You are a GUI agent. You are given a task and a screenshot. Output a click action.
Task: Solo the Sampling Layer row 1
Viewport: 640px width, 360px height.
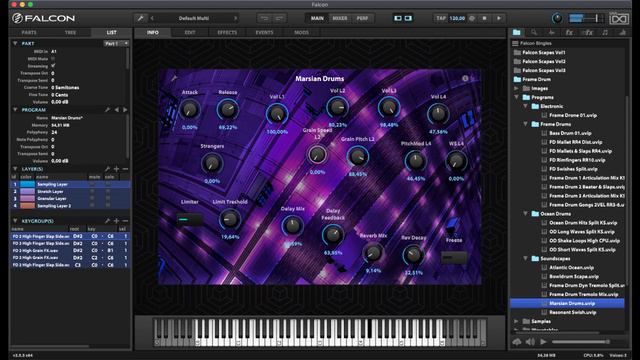pyautogui.click(x=108, y=184)
